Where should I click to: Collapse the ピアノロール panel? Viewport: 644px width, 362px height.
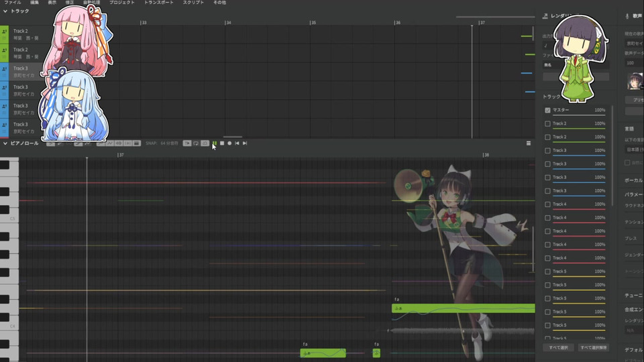coord(5,143)
